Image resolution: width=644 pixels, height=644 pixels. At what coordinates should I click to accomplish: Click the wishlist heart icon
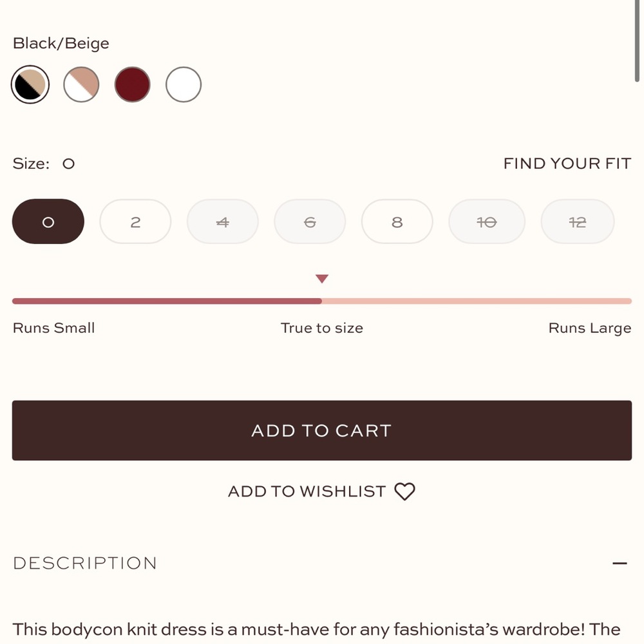[404, 492]
